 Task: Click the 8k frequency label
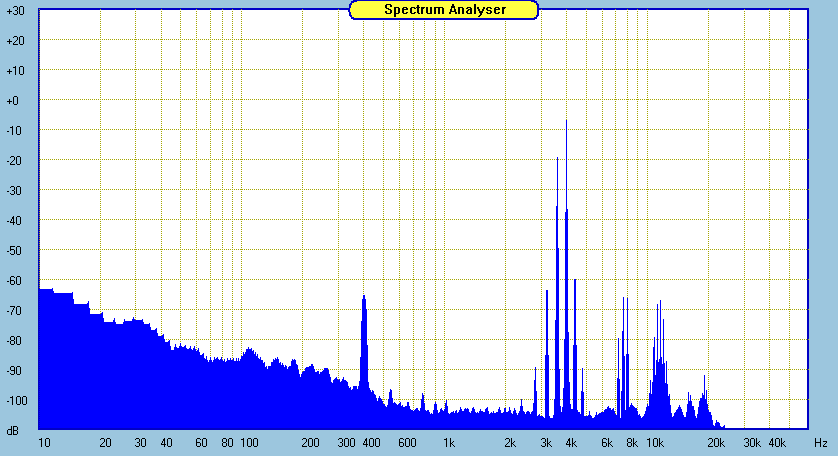[x=632, y=443]
